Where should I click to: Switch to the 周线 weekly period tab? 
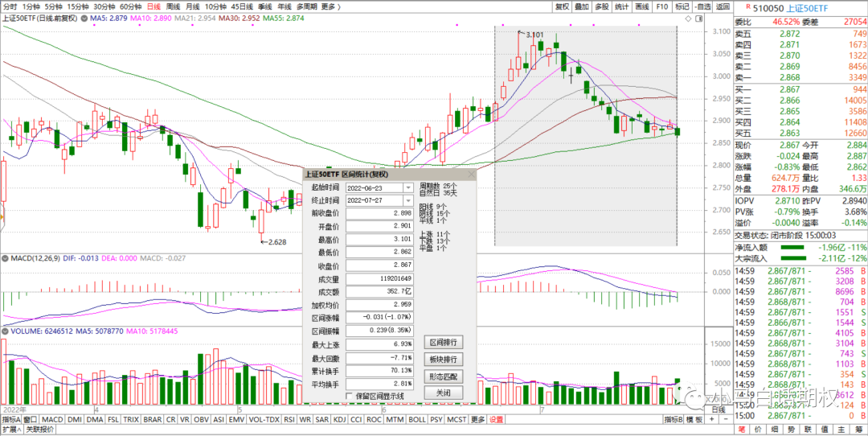(173, 6)
